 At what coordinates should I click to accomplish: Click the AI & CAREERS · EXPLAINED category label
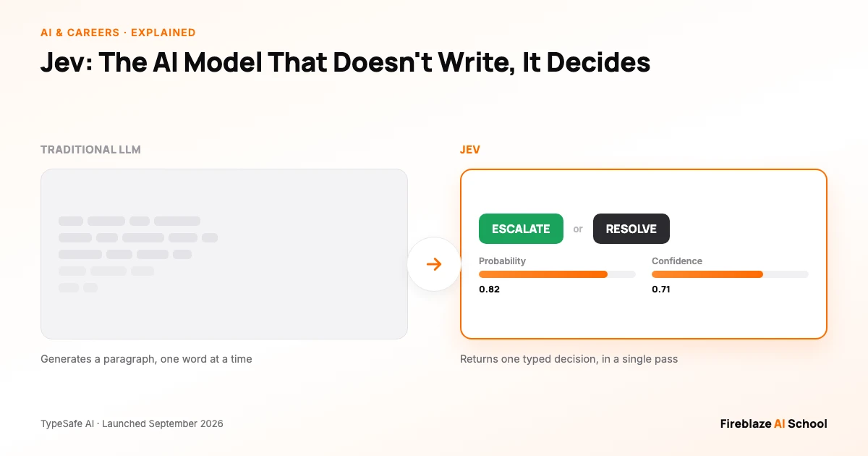point(118,33)
